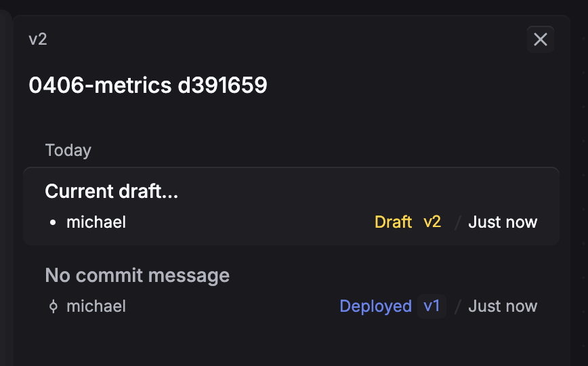
Task: Click the v2 label in panel header
Action: [38, 39]
